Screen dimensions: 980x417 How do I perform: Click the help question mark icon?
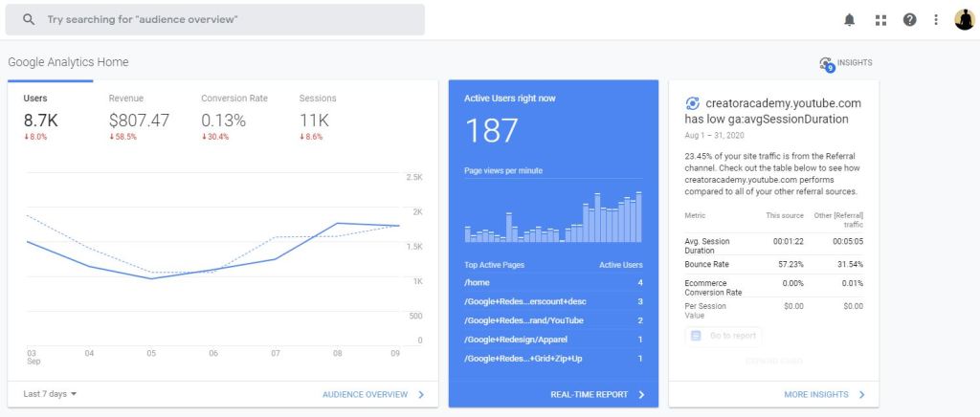pyautogui.click(x=909, y=20)
